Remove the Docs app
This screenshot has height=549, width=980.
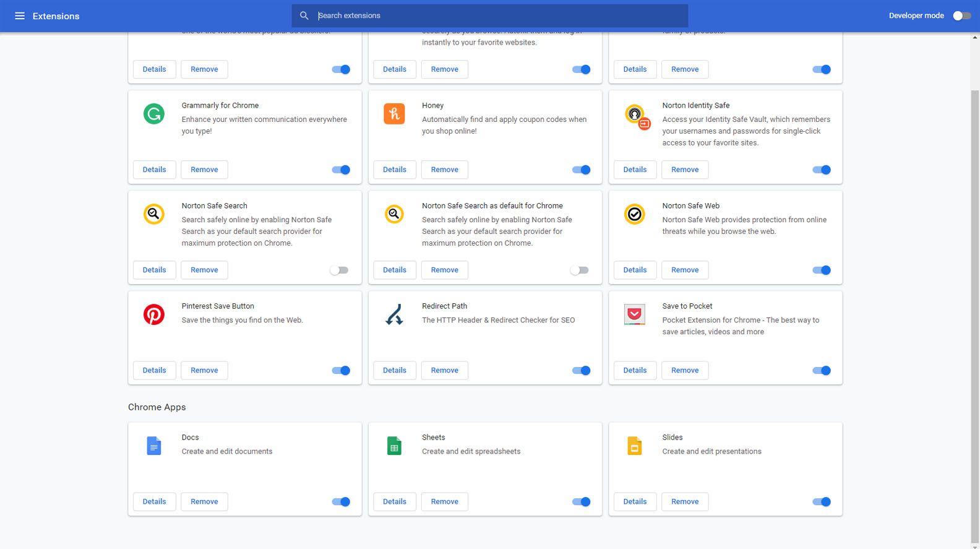(x=204, y=501)
